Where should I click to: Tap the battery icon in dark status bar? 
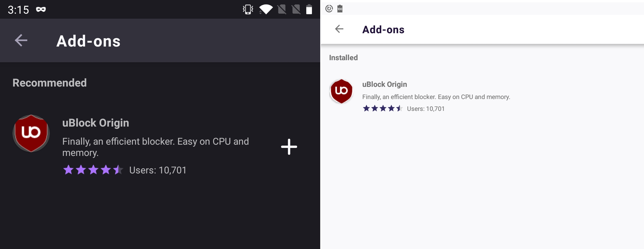click(309, 9)
